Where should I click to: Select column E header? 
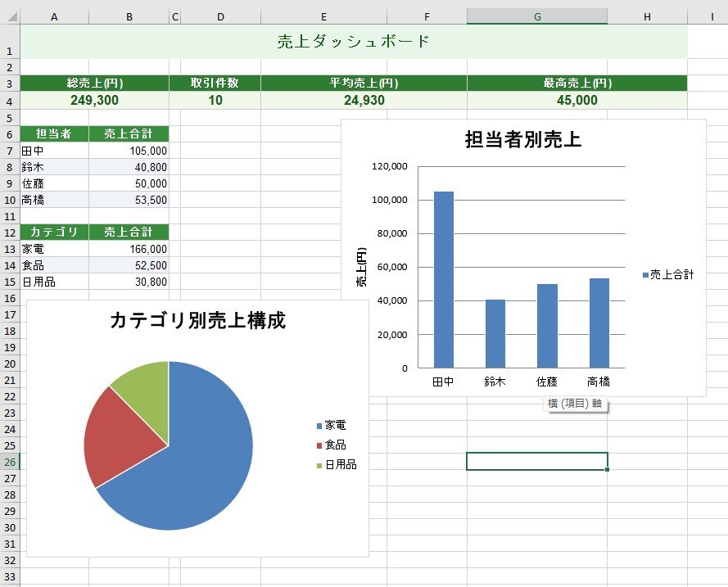(x=323, y=17)
